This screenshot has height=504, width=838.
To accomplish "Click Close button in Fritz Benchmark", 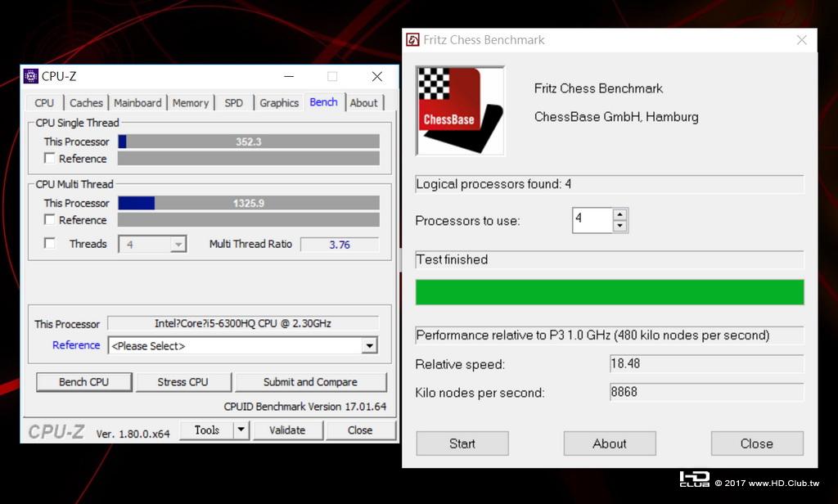I will [x=757, y=443].
